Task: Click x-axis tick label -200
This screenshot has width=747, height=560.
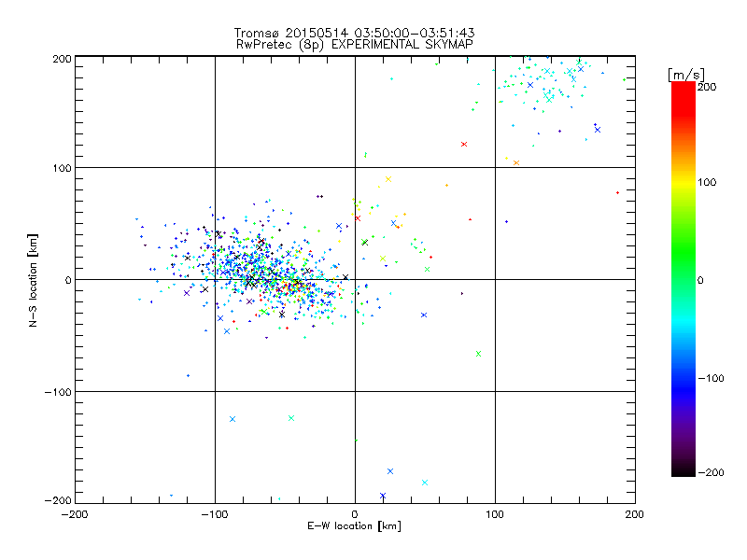Action: tap(75, 514)
